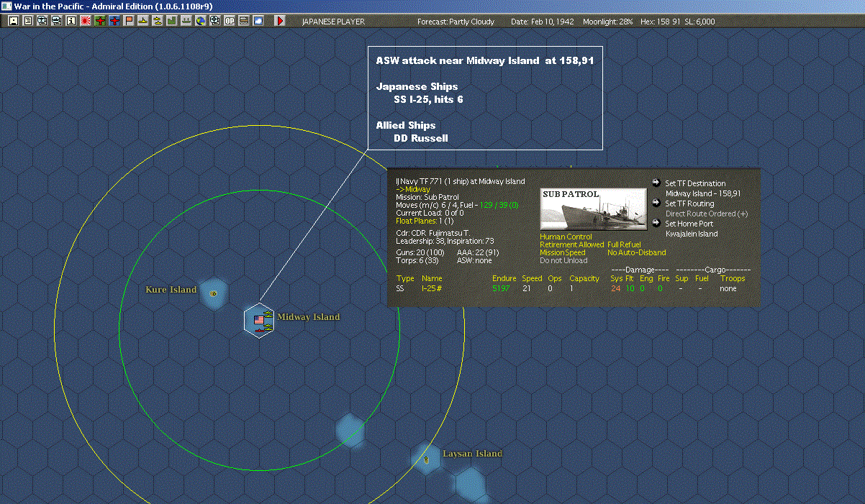
Task: Click the JAPANESE PLAYER label
Action: (333, 22)
